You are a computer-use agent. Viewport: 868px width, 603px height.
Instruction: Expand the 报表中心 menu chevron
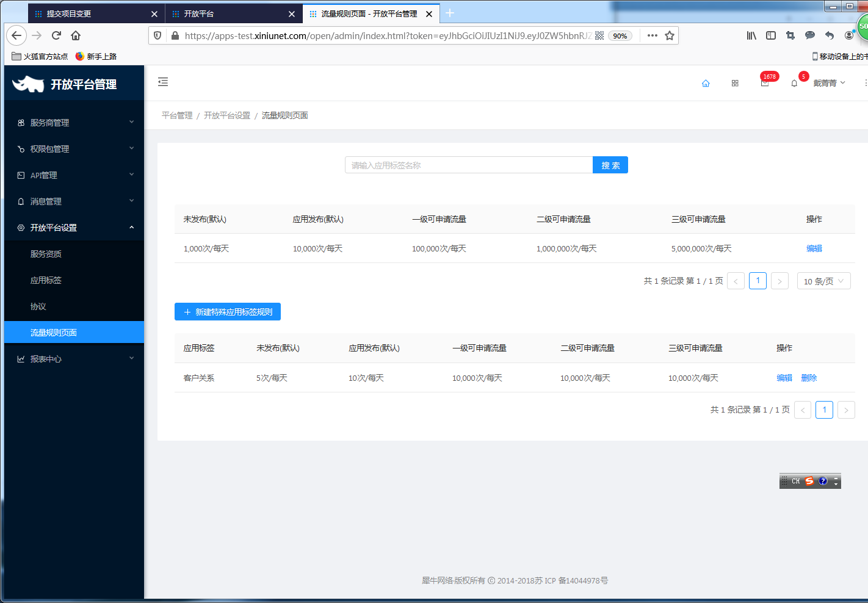(131, 358)
